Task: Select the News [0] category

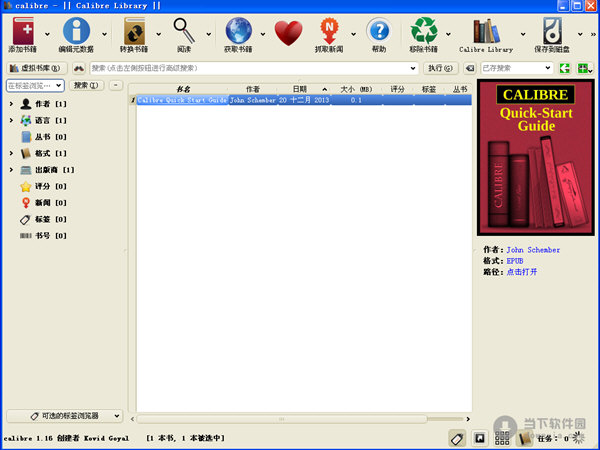Action: click(x=43, y=202)
